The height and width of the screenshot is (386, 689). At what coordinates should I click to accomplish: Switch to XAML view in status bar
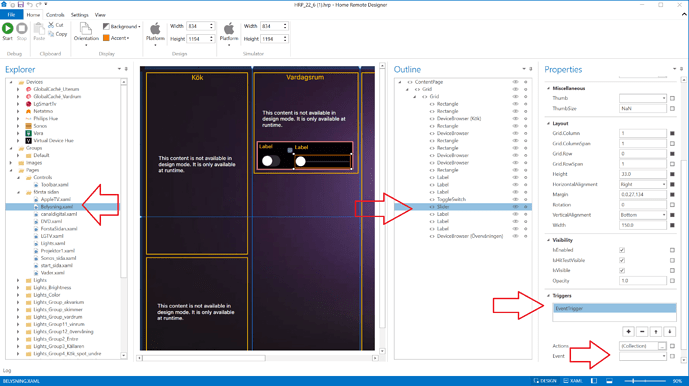[x=573, y=381]
